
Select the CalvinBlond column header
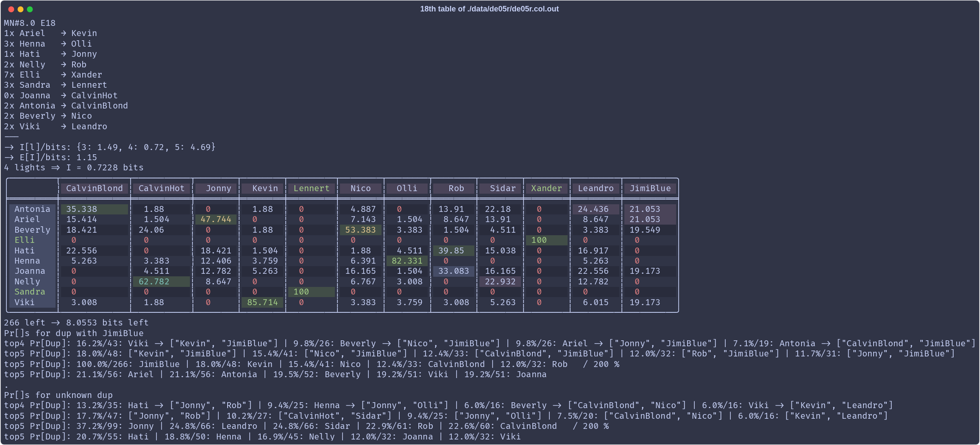pos(94,189)
